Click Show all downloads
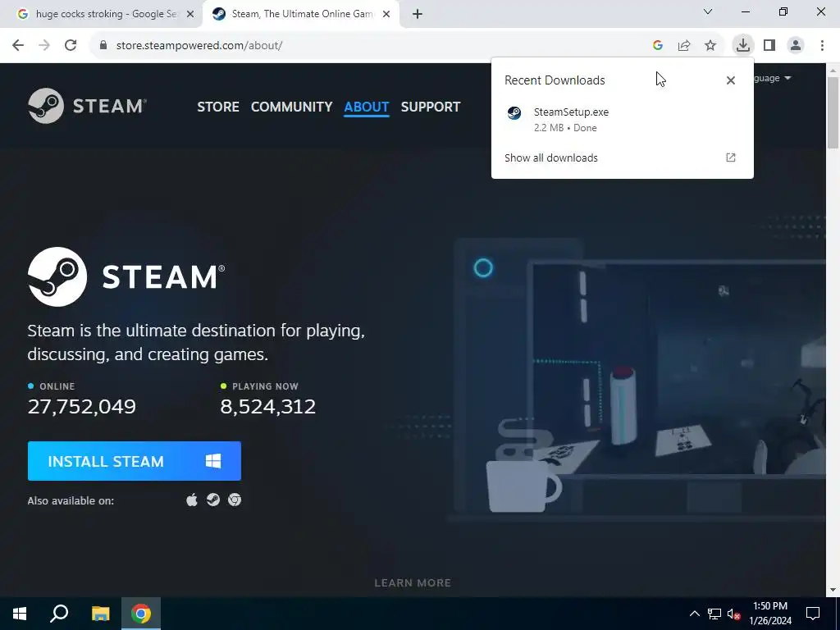This screenshot has width=840, height=630. click(551, 157)
